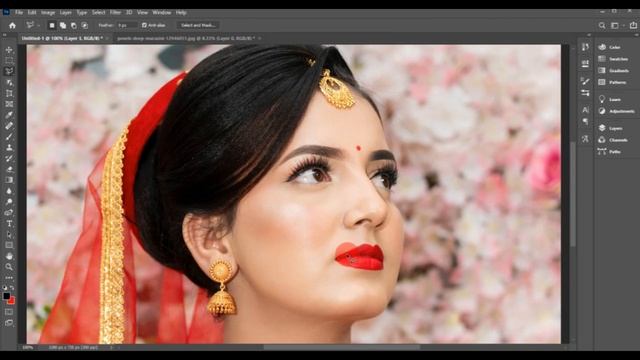Select the Zoom tool

9,267
